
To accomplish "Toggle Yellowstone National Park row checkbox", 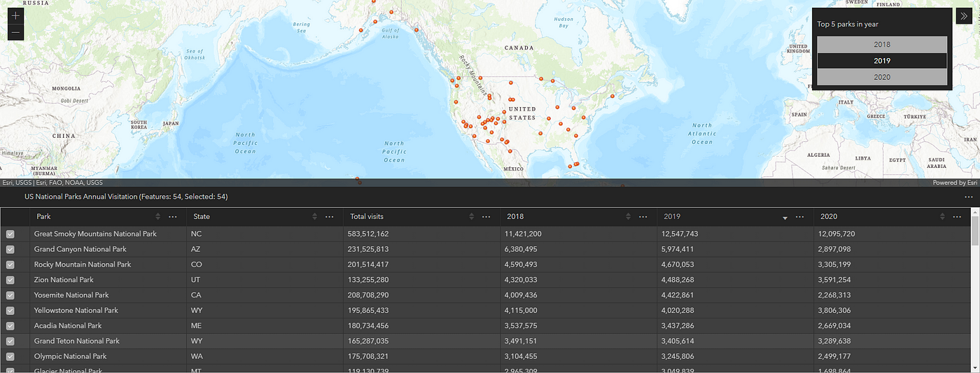I will [10, 311].
